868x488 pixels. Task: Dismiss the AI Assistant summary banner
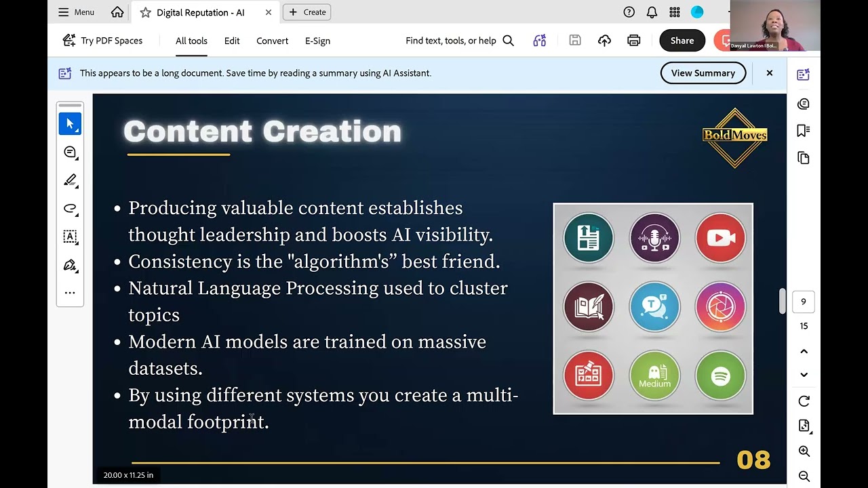770,73
